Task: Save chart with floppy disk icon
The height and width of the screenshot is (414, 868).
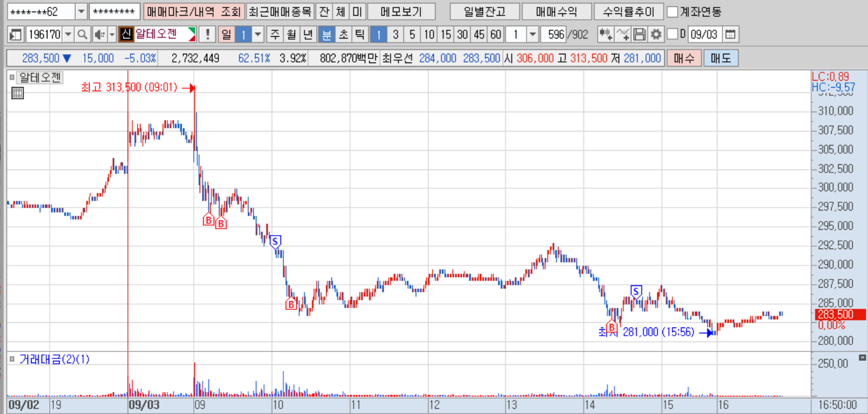Action: coord(640,34)
